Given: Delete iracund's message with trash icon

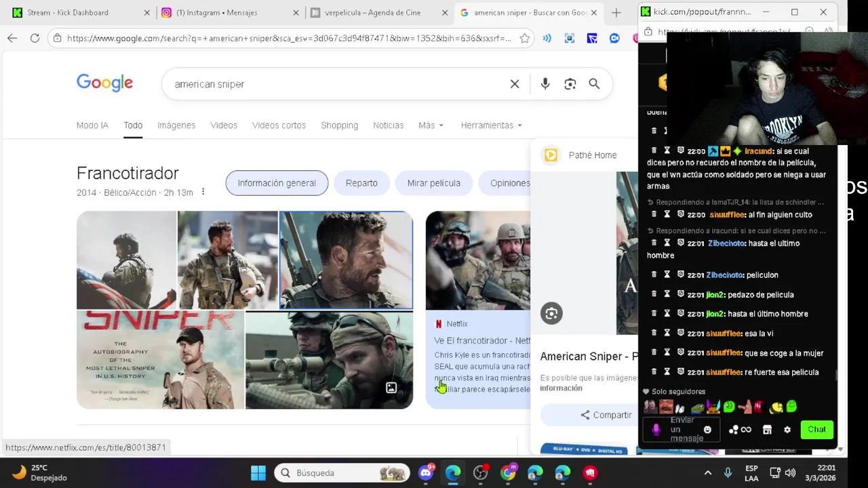Looking at the screenshot, I should click(x=654, y=150).
